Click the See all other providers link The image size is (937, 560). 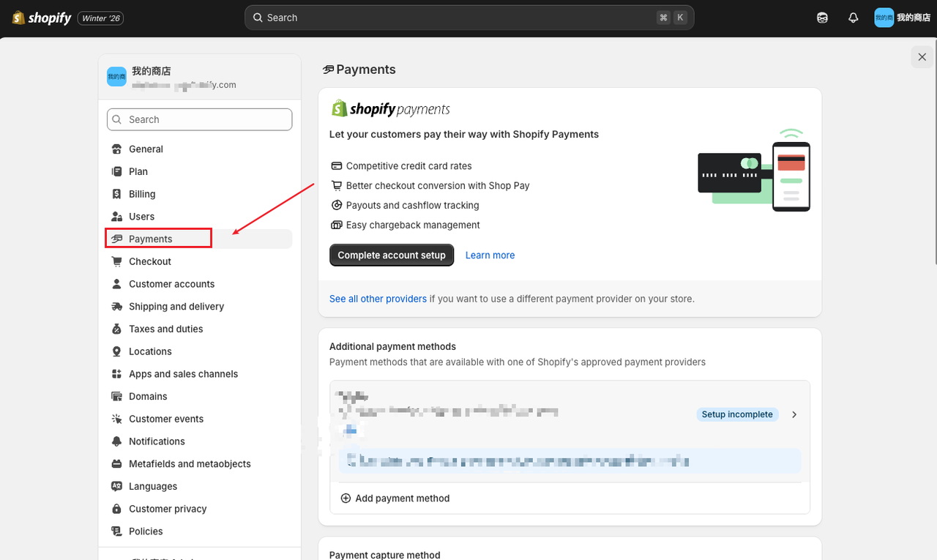point(378,299)
